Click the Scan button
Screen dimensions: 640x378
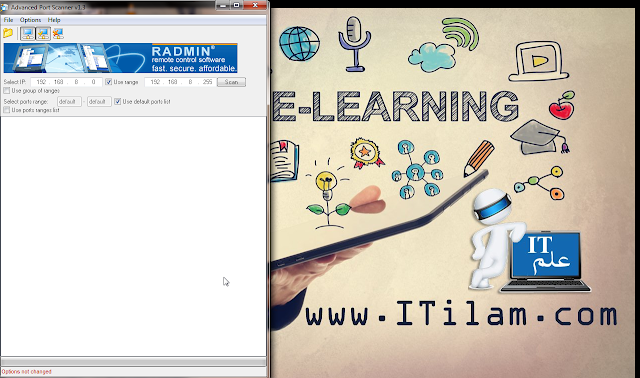[x=231, y=82]
